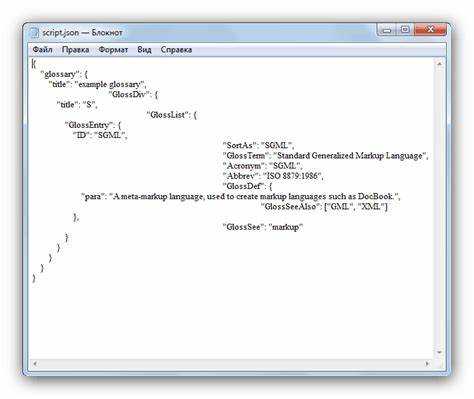Screen dimensions: 474x399
Task: Open the Формат menu
Action: [113, 50]
